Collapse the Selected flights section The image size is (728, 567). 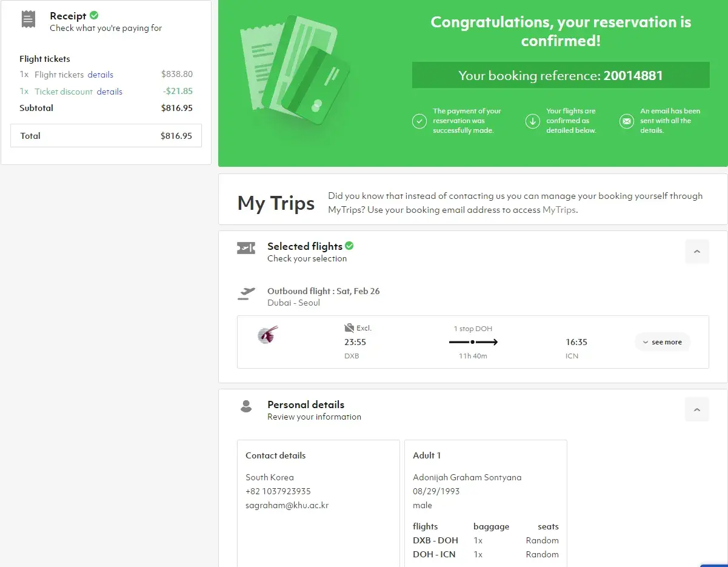[x=696, y=251]
